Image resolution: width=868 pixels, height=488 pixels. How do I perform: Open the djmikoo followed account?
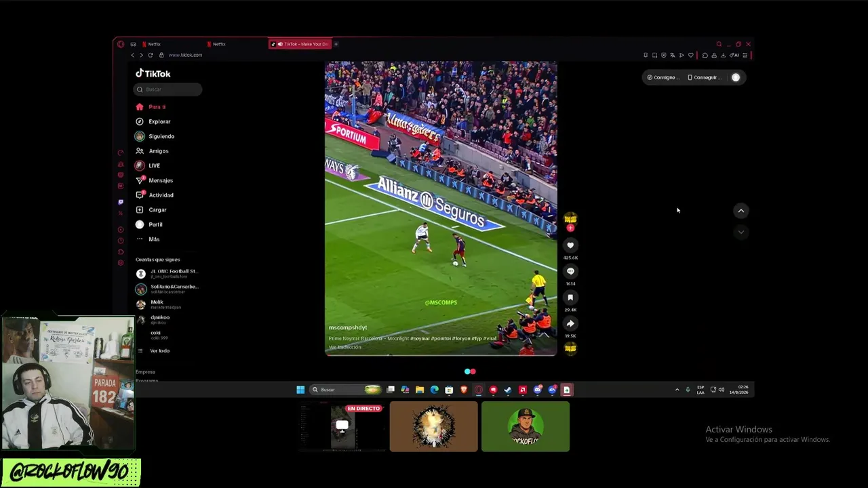153,319
